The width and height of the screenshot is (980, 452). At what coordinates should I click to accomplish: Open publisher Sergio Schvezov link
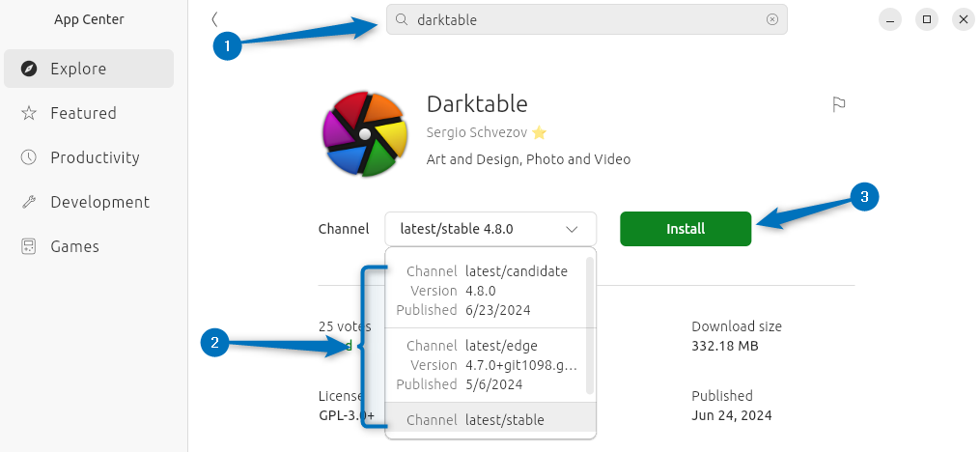click(477, 132)
